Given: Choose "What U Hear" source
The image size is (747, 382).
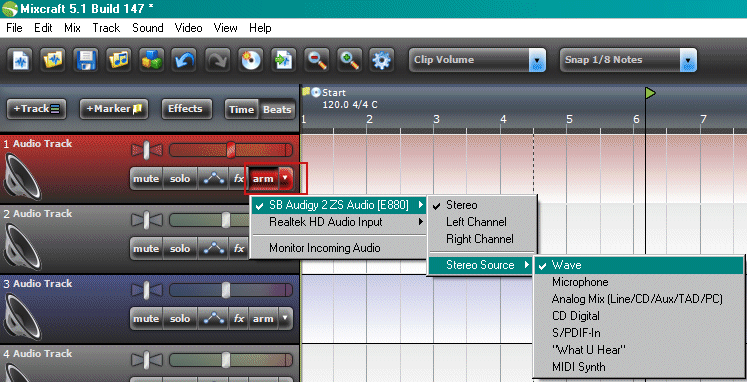Looking at the screenshot, I should point(638,350).
